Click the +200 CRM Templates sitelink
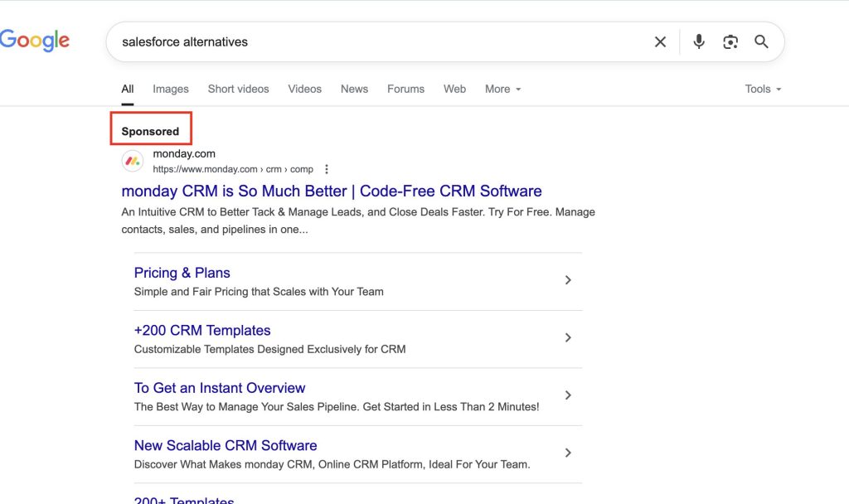This screenshot has width=849, height=504. click(x=202, y=330)
